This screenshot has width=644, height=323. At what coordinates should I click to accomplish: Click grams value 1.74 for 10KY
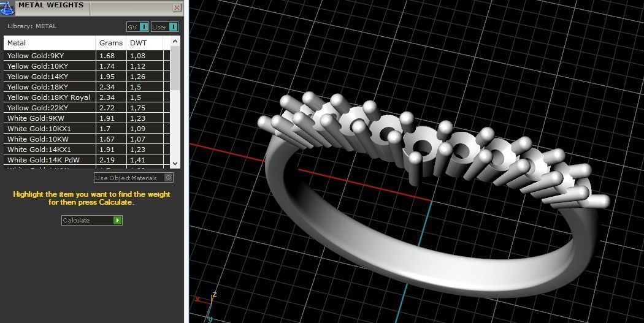pos(107,66)
